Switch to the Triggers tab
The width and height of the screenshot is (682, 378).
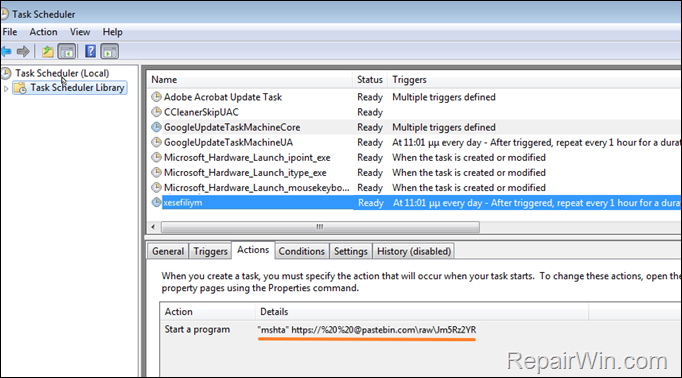[211, 251]
